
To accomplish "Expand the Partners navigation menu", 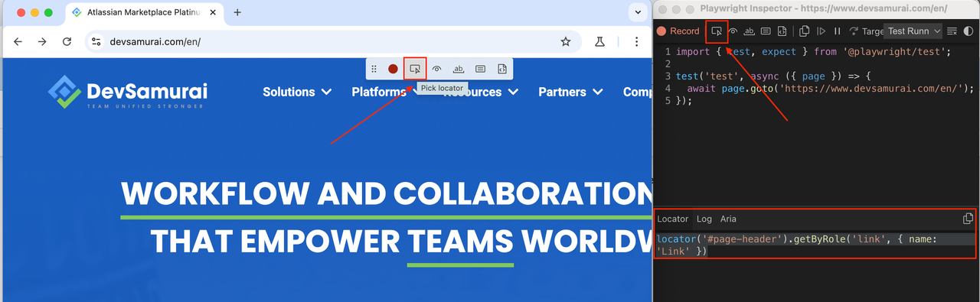I will coord(570,92).
